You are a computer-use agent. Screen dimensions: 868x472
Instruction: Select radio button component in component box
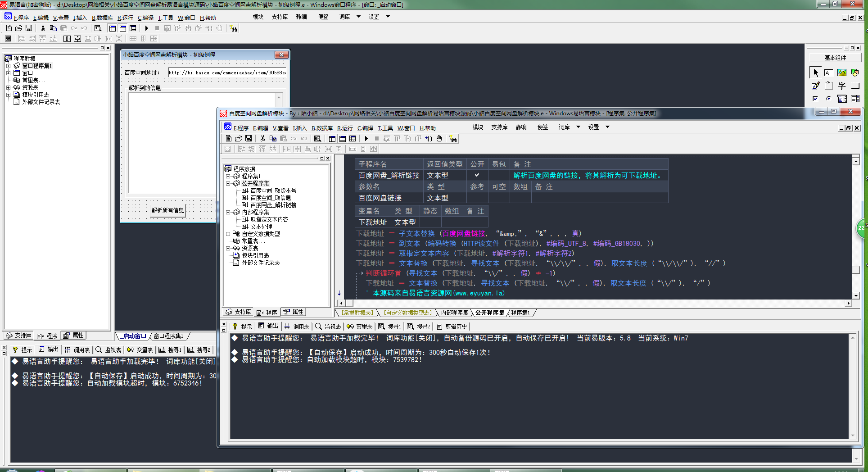[828, 99]
